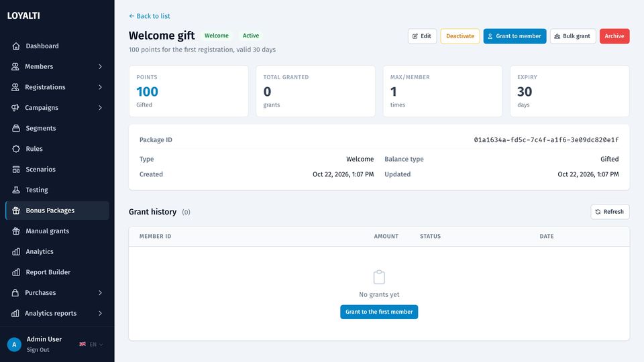
Task: Click the Members people icon
Action: pyautogui.click(x=15, y=66)
